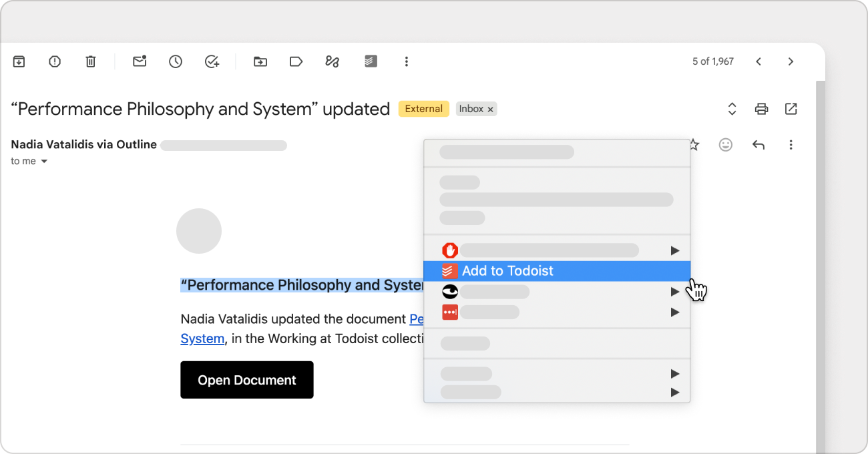Click the Open Document button
Screen dimensions: 868x454
tap(247, 380)
